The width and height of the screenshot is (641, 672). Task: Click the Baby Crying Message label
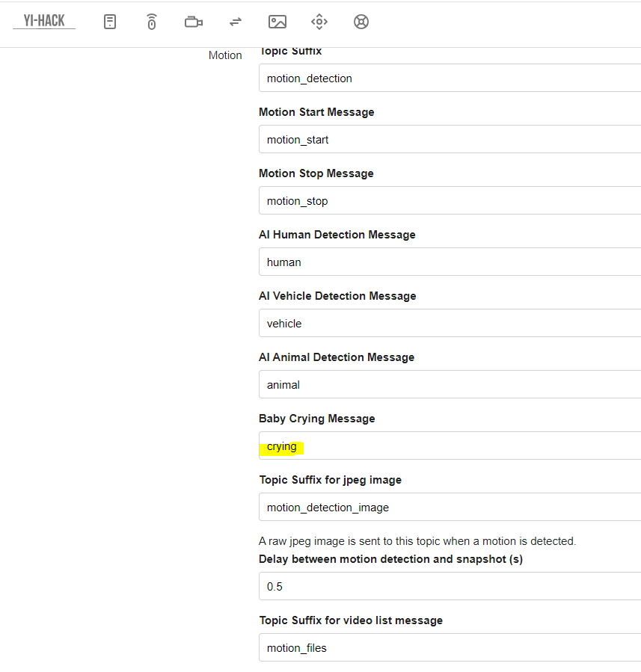pyautogui.click(x=317, y=419)
